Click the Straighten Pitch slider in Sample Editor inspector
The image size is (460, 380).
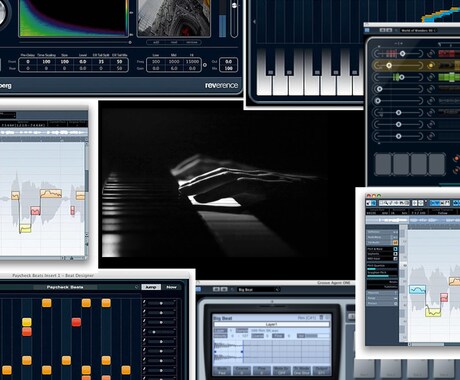[x=382, y=276]
